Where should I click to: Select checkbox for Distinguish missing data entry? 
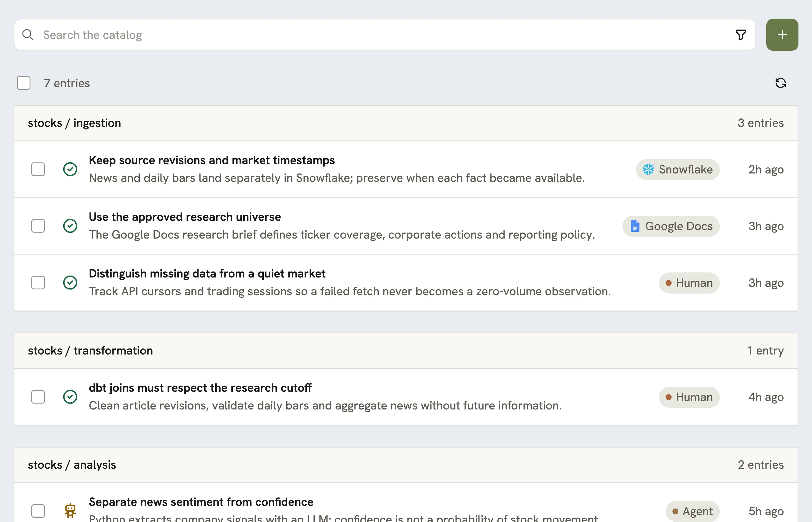click(38, 283)
